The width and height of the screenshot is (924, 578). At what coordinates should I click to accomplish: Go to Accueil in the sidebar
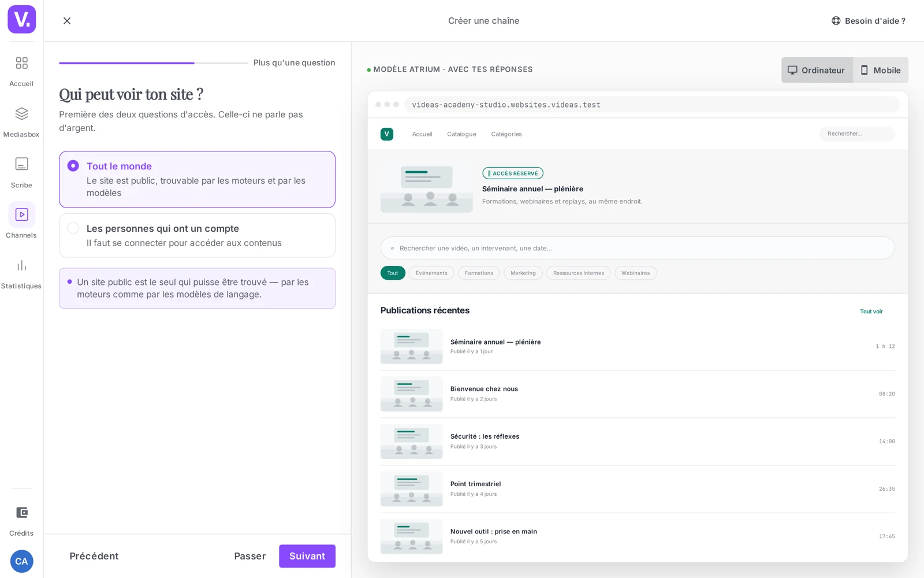[x=21, y=71]
